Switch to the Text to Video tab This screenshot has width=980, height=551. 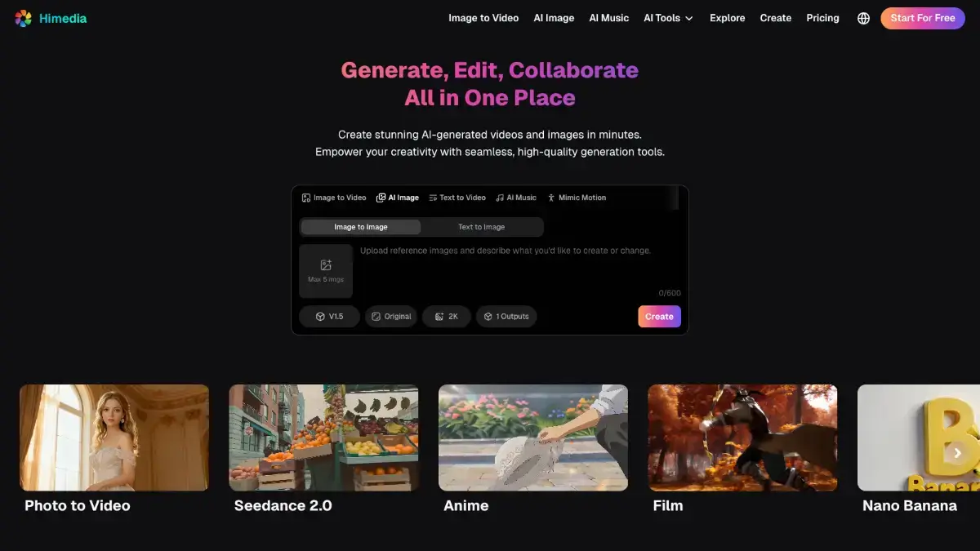coord(457,198)
